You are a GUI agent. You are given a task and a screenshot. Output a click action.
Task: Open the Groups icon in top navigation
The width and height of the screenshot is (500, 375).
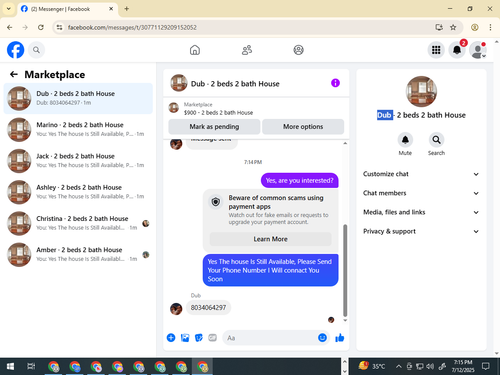[298, 50]
